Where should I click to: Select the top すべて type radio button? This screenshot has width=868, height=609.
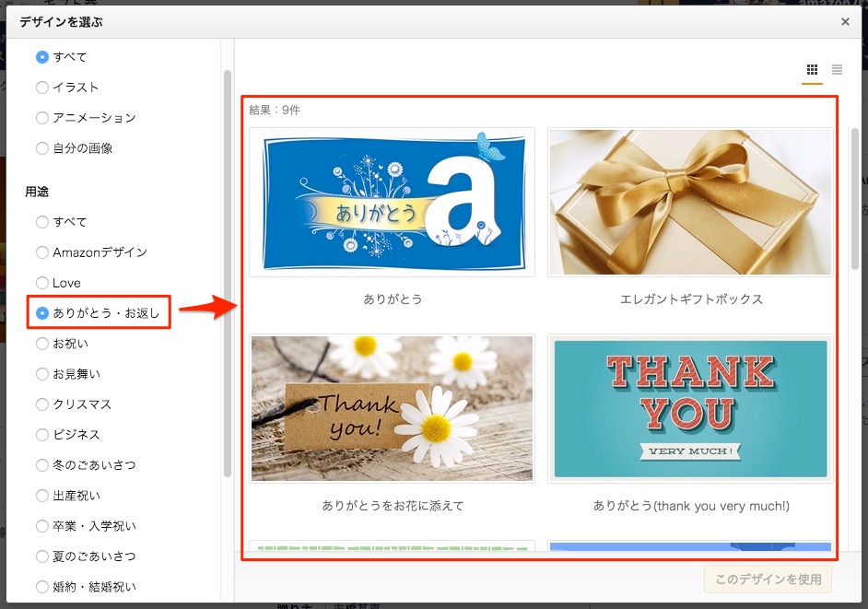coord(42,57)
